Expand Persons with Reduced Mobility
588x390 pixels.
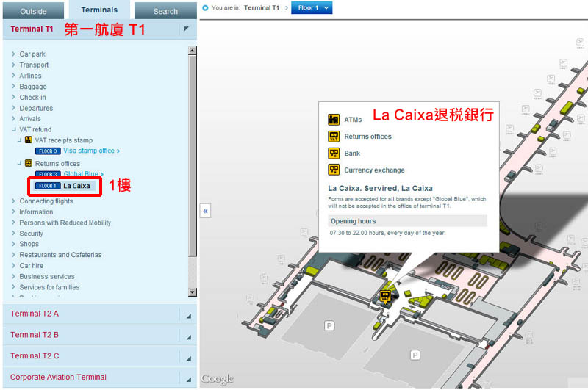point(65,223)
